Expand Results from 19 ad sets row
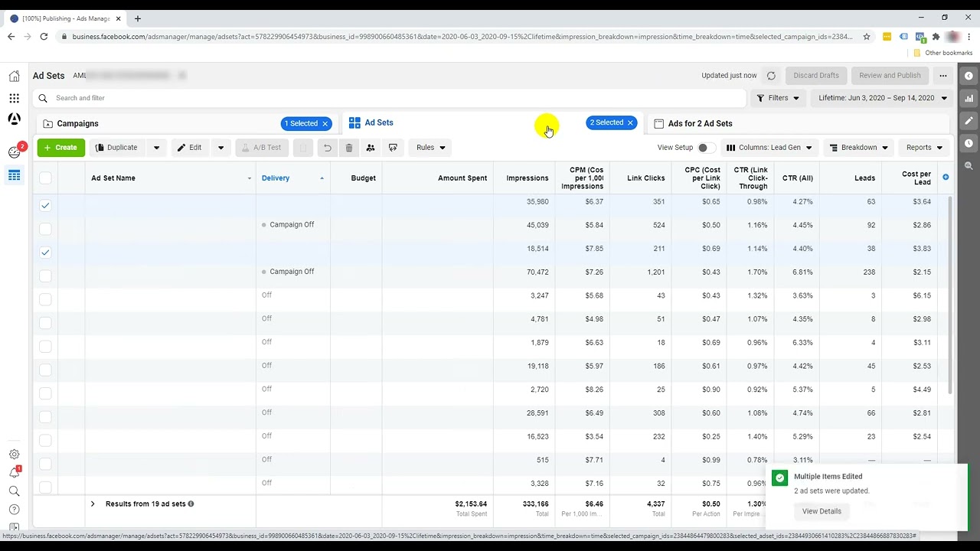The height and width of the screenshot is (551, 980). coord(93,504)
